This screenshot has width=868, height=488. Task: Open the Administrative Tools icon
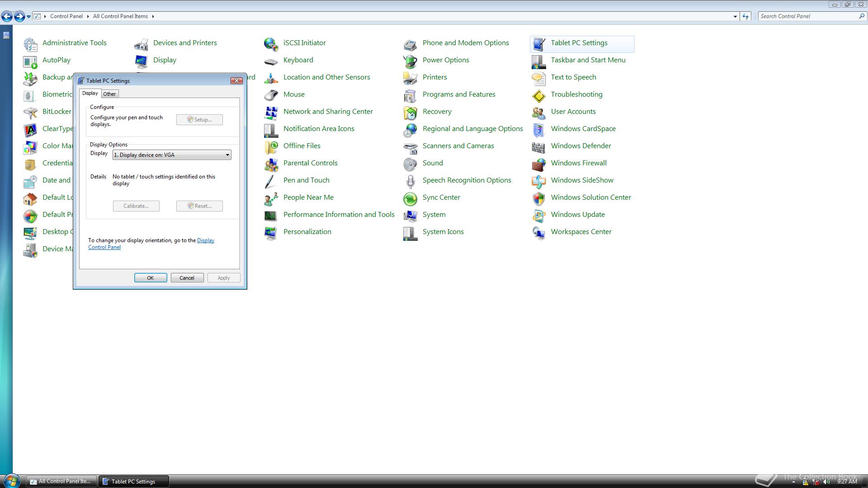(x=30, y=44)
